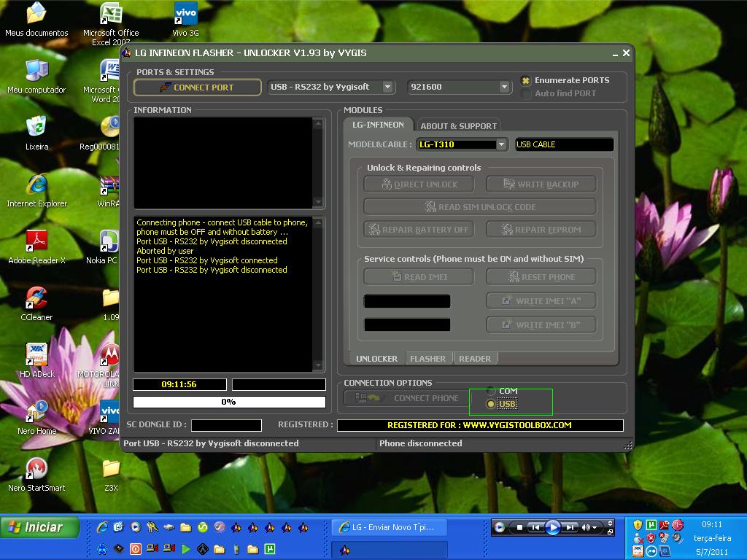This screenshot has height=560, width=747.
Task: Open the USB - RS232 by Vygisoft port dropdown
Action: (387, 87)
